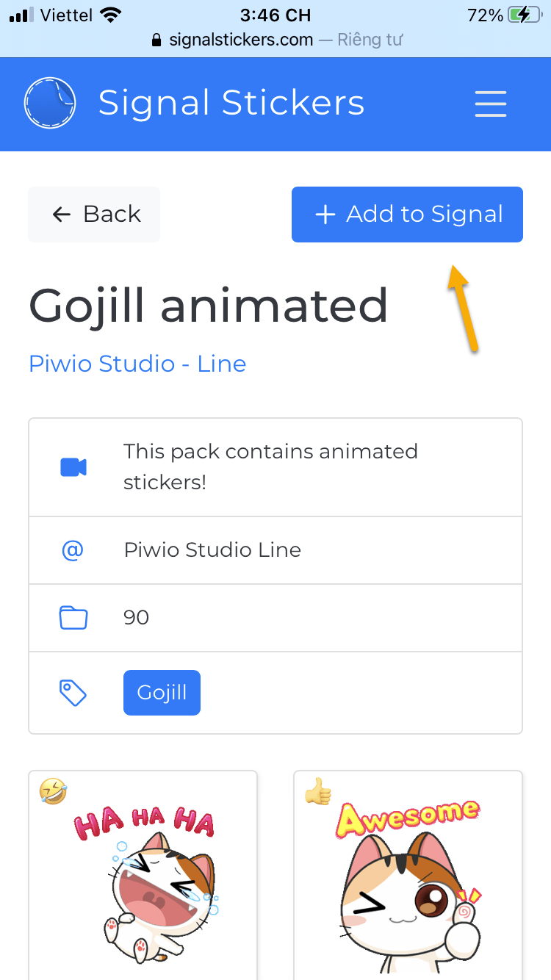This screenshot has height=980, width=551.
Task: Click the Signal Stickers logo icon
Action: (x=49, y=104)
